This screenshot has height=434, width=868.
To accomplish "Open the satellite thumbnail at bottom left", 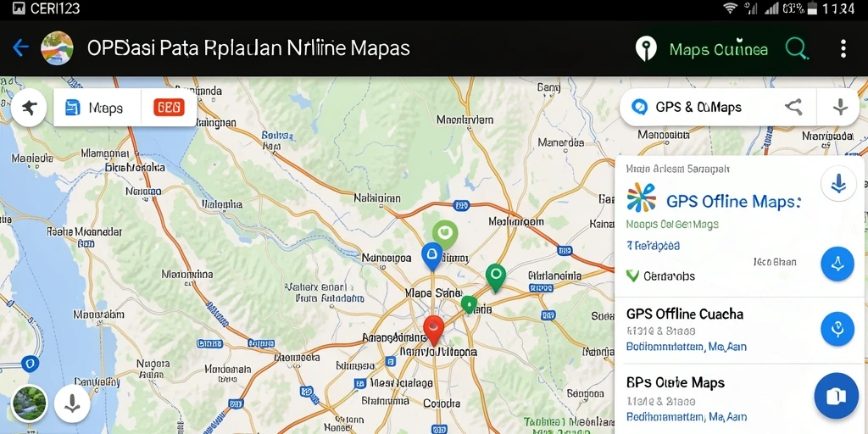I will (30, 403).
